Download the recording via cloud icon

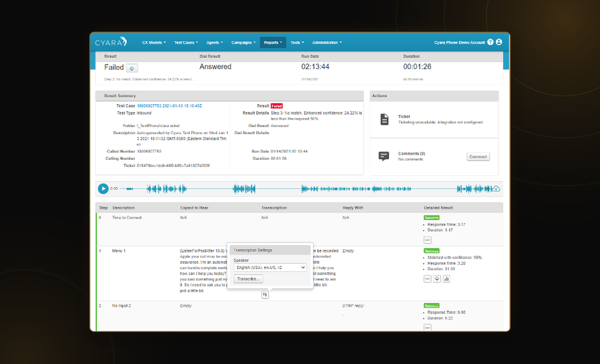496,188
